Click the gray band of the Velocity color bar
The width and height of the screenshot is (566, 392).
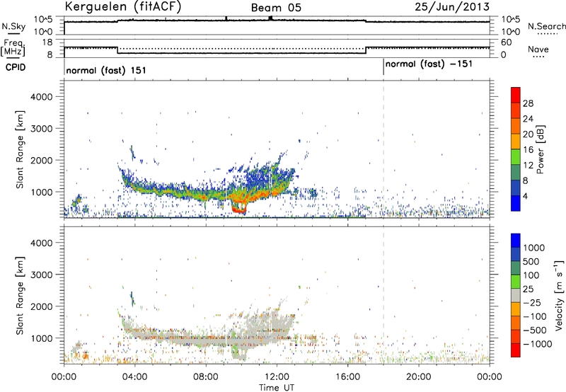[516, 295]
